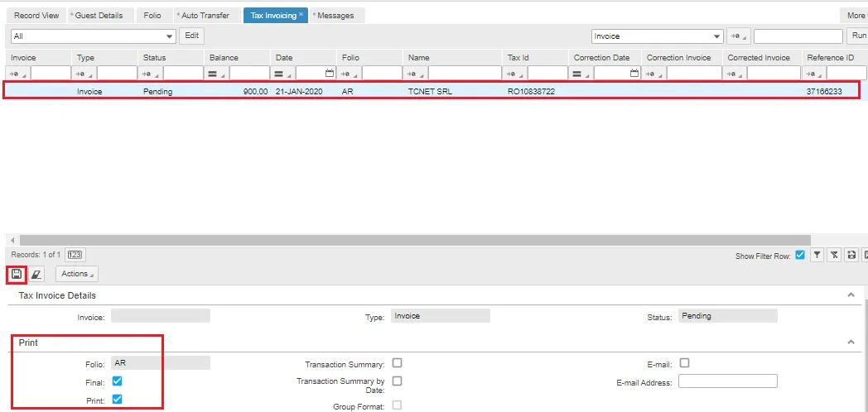Click the clear filter crossed funnel icon
868x412 pixels.
[835, 255]
